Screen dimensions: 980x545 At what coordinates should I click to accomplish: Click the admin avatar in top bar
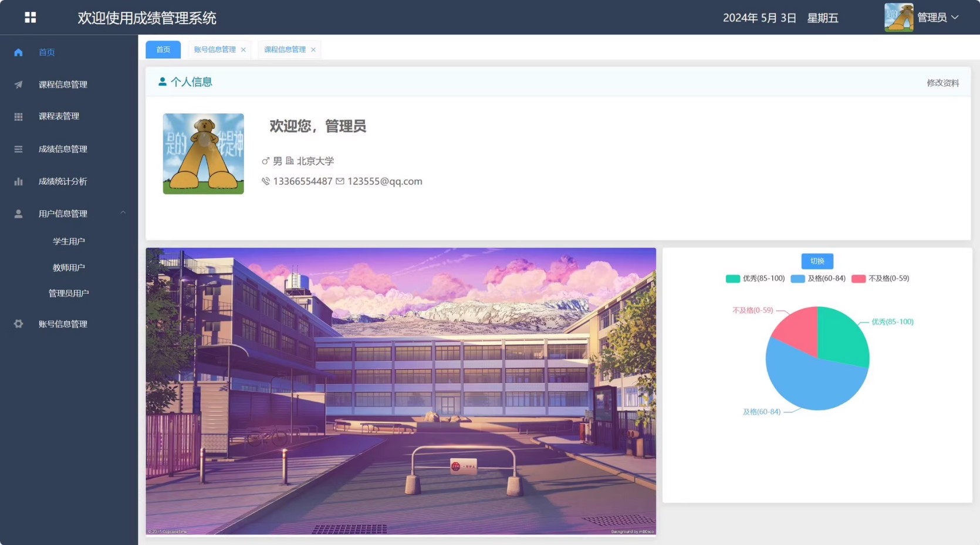click(898, 18)
